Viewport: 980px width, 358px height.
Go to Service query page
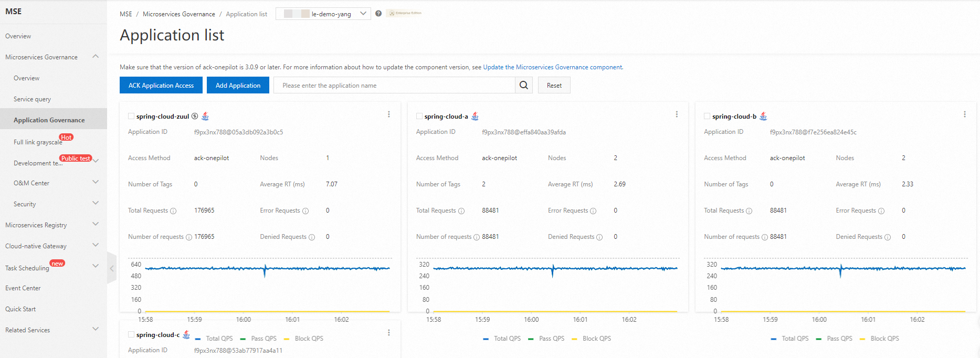[32, 99]
